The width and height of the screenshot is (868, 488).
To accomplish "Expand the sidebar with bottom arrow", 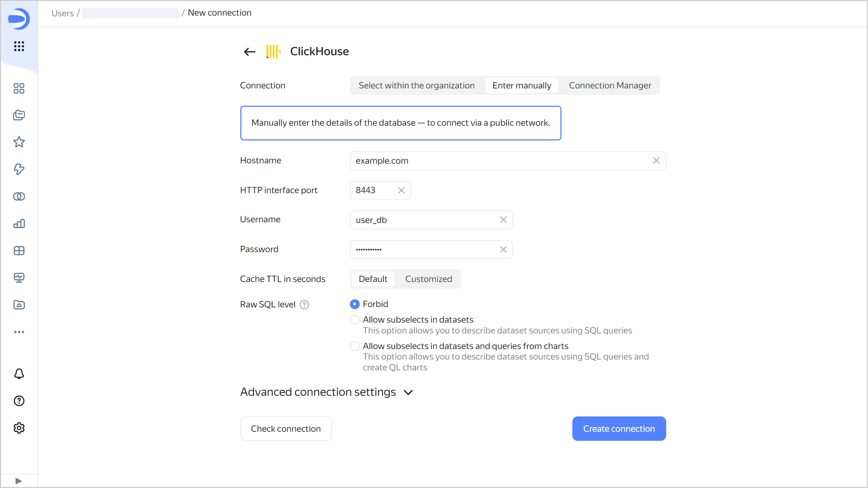I will (19, 481).
